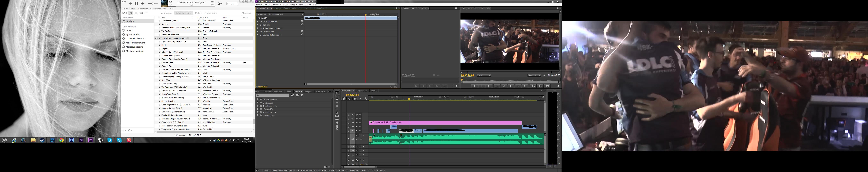Select the Selection arrow tool in Premiere
Screen dimensions: 868x172
(x=337, y=93)
